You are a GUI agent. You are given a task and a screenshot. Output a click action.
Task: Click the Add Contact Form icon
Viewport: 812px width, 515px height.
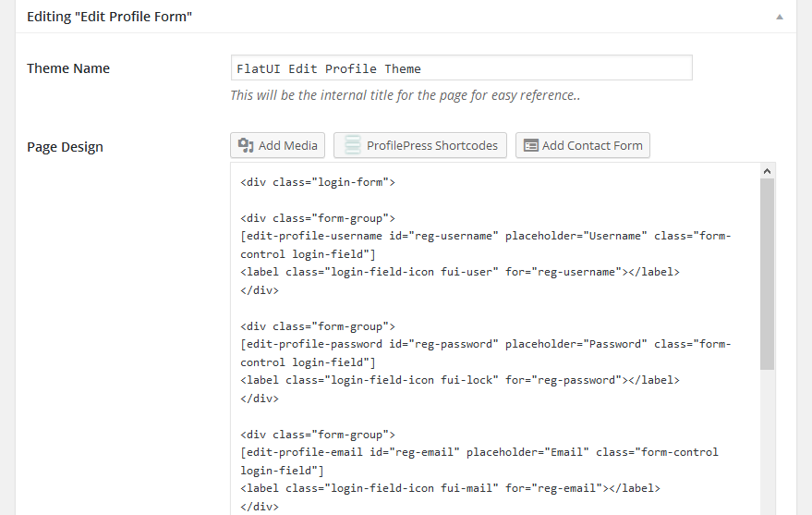(531, 145)
